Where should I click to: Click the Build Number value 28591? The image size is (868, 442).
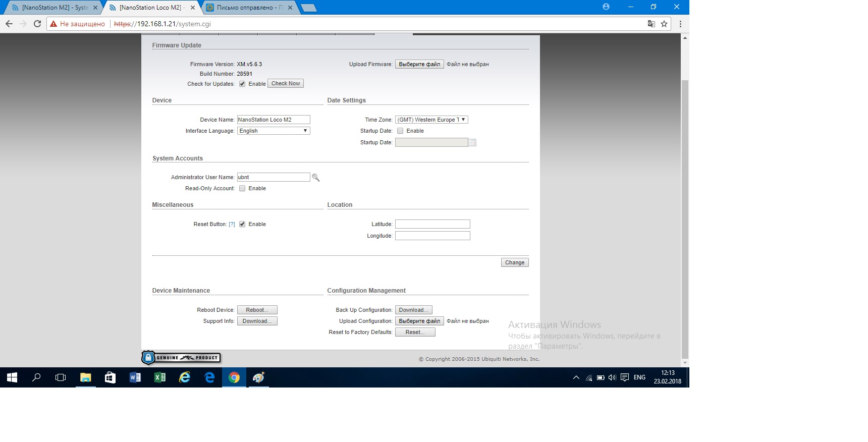[x=244, y=74]
